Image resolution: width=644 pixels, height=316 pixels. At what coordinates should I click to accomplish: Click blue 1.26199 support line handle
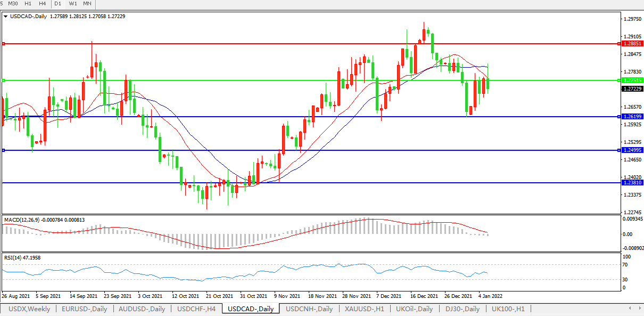[x=4, y=117]
